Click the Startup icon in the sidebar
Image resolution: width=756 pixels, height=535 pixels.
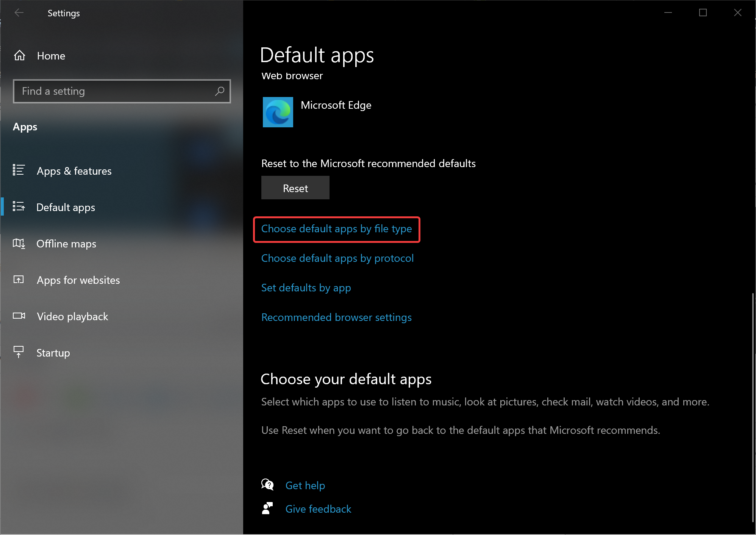pyautogui.click(x=19, y=352)
